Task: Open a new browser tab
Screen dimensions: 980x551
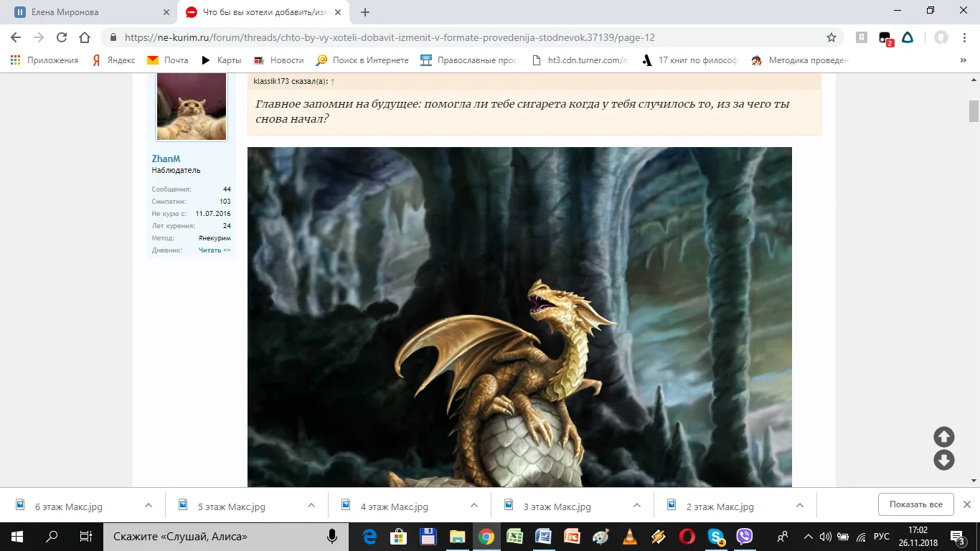Action: pyautogui.click(x=365, y=12)
